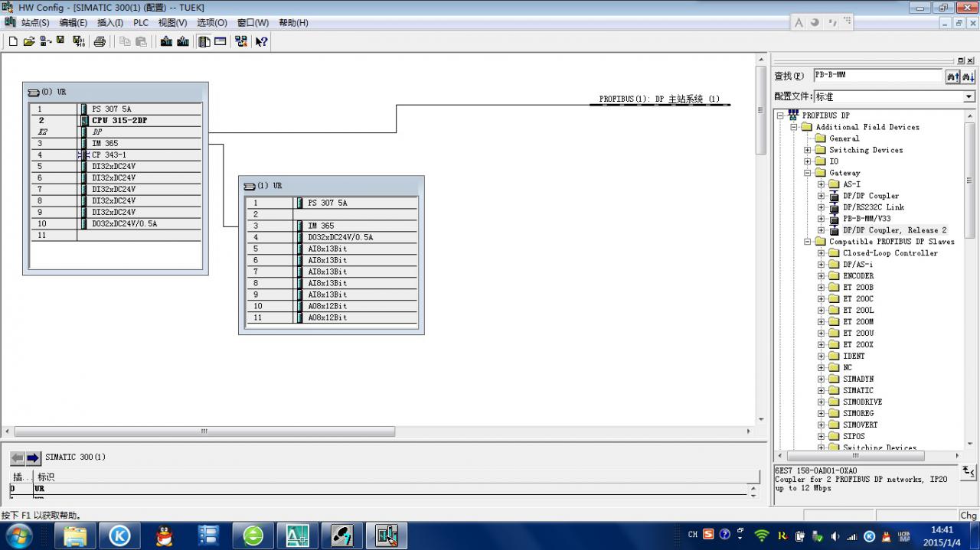Open the 配置文件 profile dropdown

[969, 97]
